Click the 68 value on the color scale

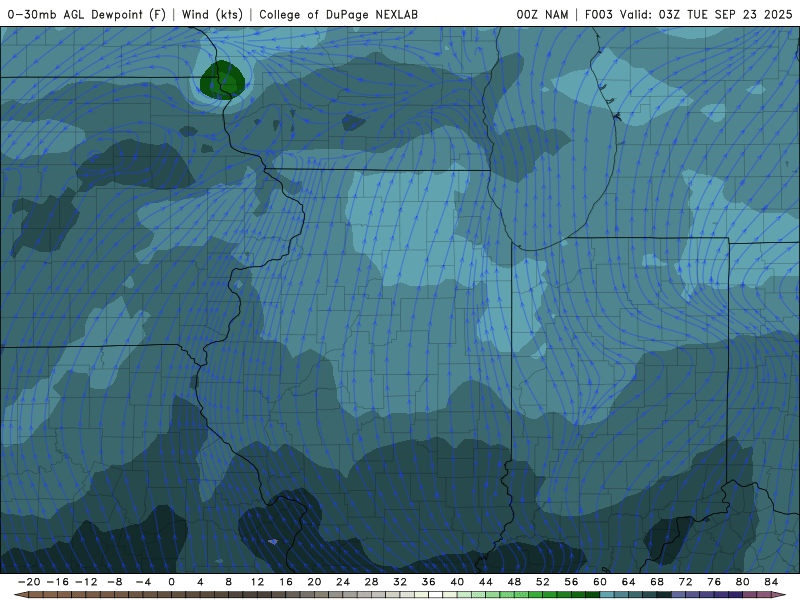tap(657, 582)
